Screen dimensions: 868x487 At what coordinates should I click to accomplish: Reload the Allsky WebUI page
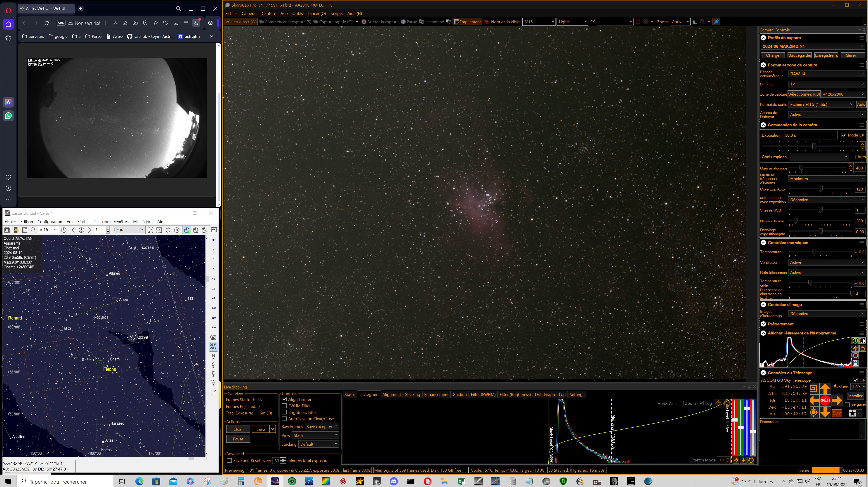pos(47,23)
